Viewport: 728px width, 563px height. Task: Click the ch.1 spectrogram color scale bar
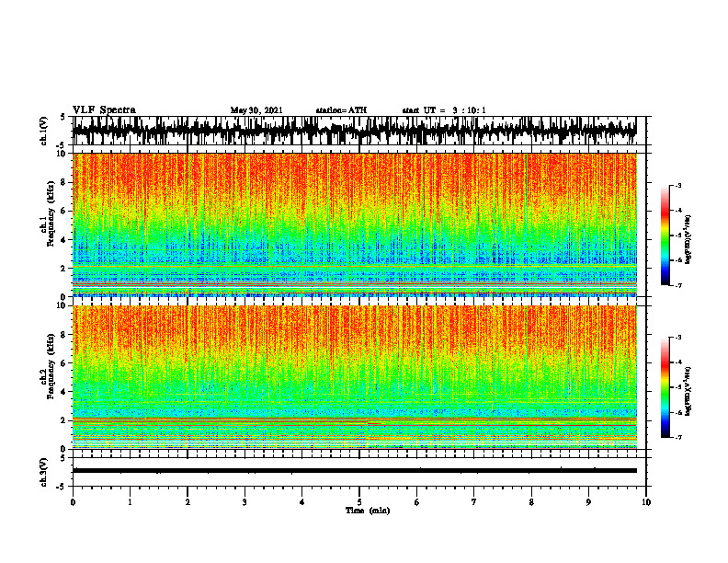[665, 236]
